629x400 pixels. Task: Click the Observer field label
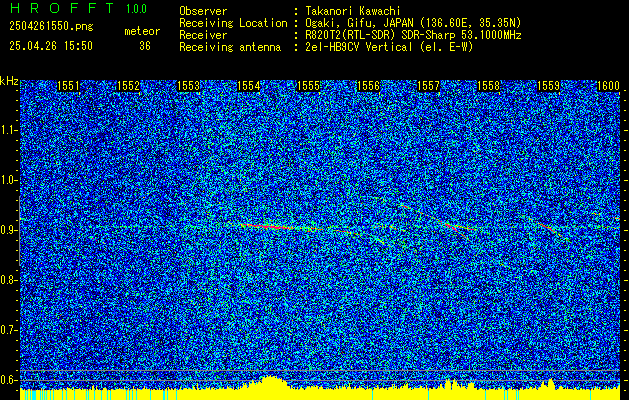click(203, 11)
